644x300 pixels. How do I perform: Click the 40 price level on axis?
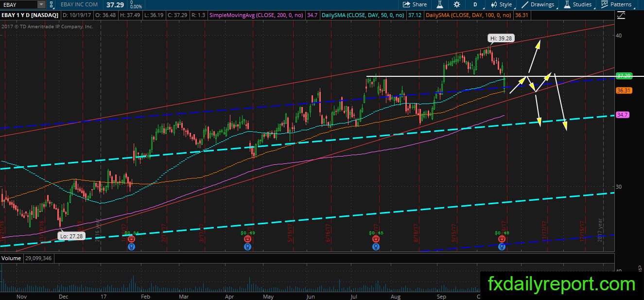619,35
